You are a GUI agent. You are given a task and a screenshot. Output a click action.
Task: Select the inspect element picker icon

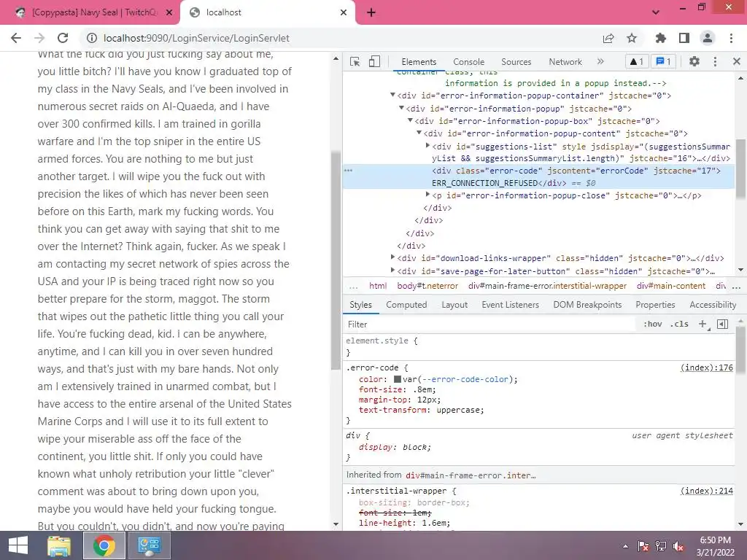(x=355, y=61)
